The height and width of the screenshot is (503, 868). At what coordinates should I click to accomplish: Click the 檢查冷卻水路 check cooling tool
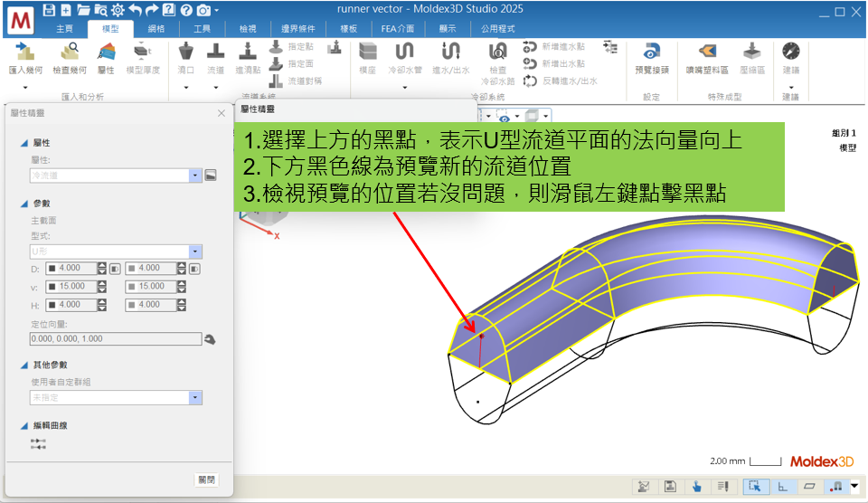(497, 63)
